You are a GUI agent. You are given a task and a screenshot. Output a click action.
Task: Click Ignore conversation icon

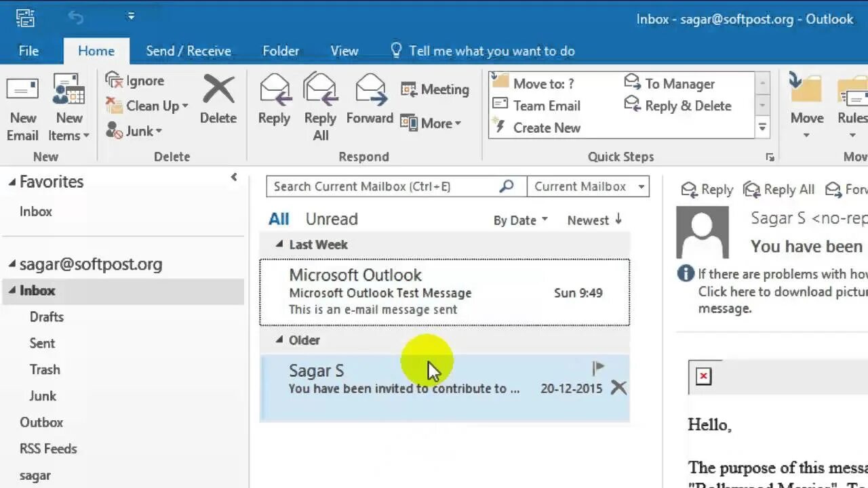coord(114,81)
